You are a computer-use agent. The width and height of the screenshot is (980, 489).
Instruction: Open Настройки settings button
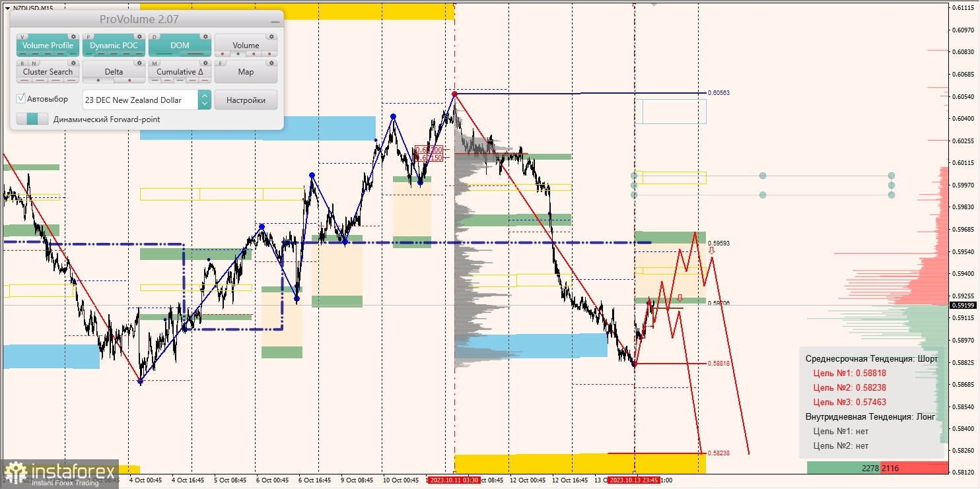[246, 100]
